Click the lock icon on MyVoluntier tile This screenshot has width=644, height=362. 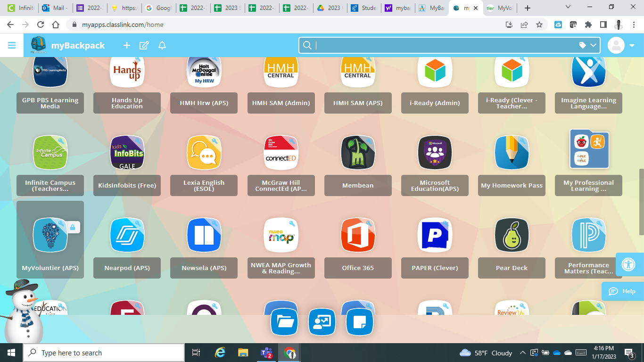[73, 227]
